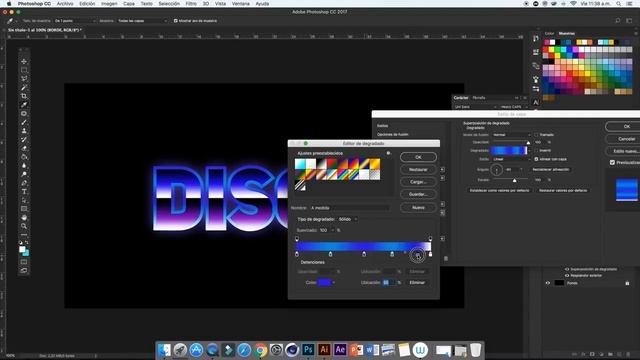The width and height of the screenshot is (640, 360).
Task: Open the gradient presets gear menu
Action: click(x=389, y=153)
